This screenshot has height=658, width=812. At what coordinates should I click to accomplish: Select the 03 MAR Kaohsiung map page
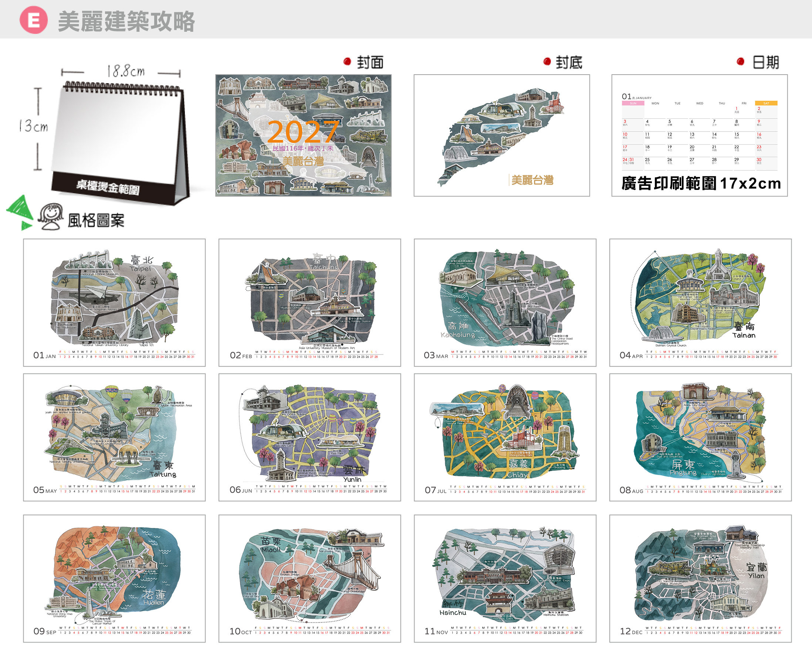(505, 303)
